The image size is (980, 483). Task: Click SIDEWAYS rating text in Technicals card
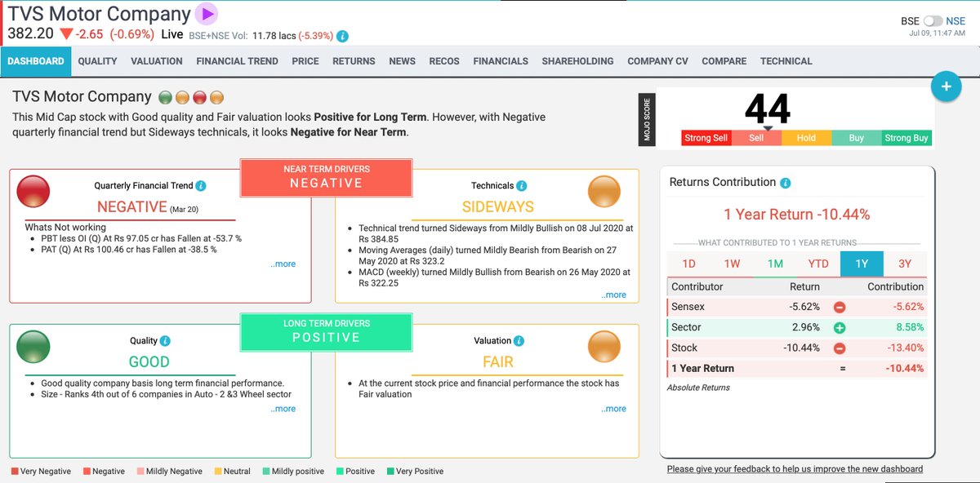tap(497, 207)
